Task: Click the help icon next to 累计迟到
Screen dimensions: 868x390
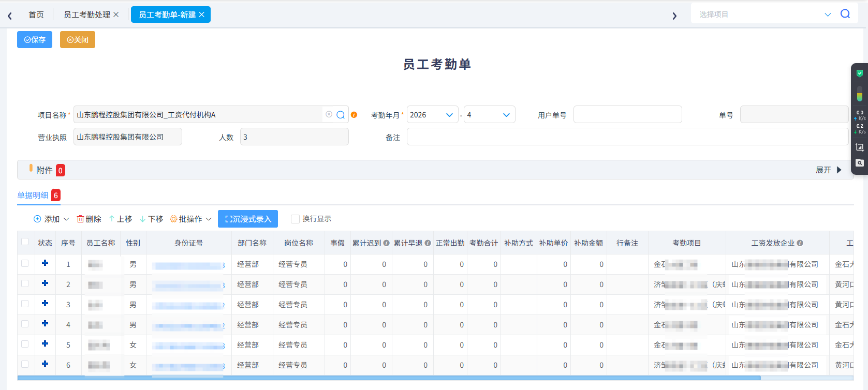Action: (386, 243)
